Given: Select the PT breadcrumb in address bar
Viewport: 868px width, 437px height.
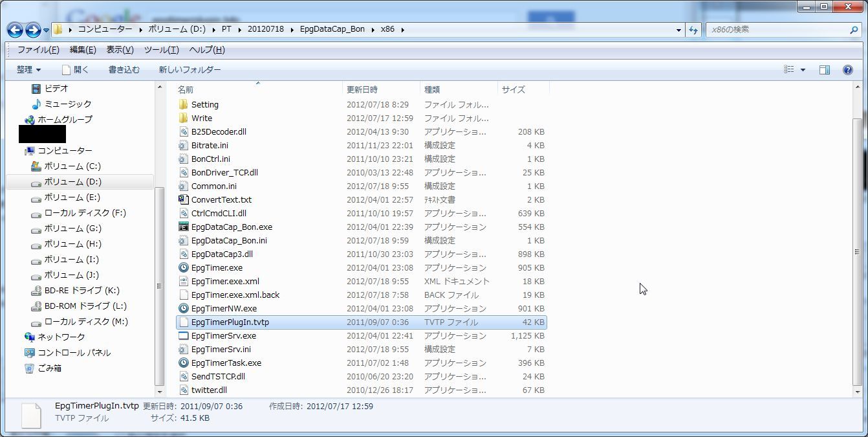Looking at the screenshot, I should point(226,30).
